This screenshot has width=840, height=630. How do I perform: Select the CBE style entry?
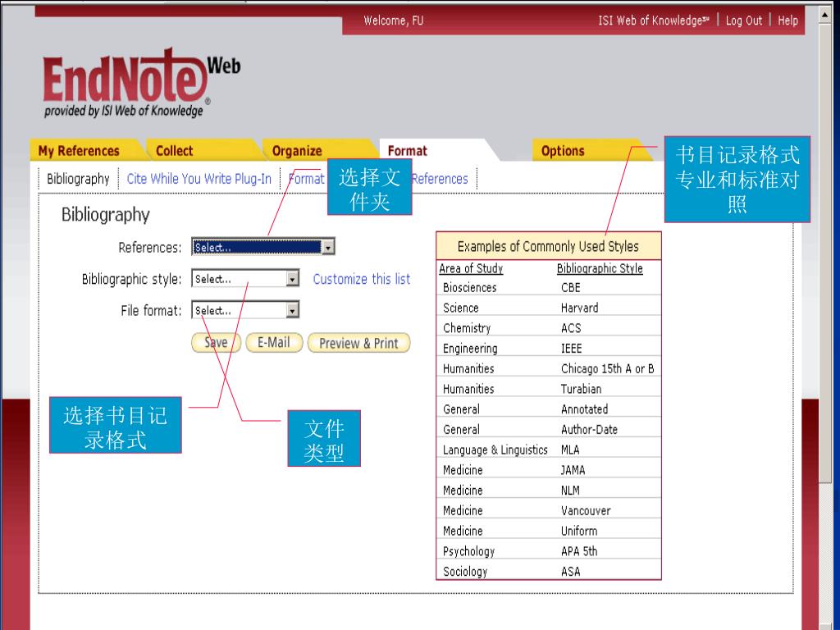(571, 288)
